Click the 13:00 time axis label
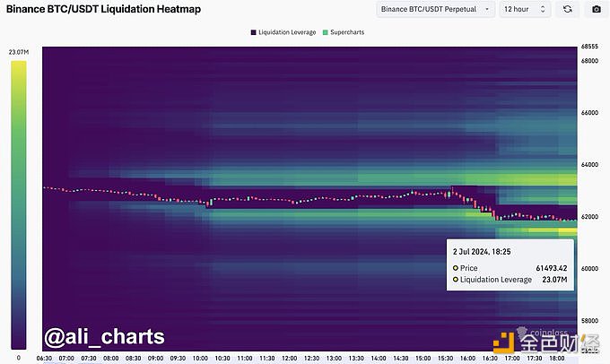Viewport: 610px width, 364px height. [x=334, y=358]
